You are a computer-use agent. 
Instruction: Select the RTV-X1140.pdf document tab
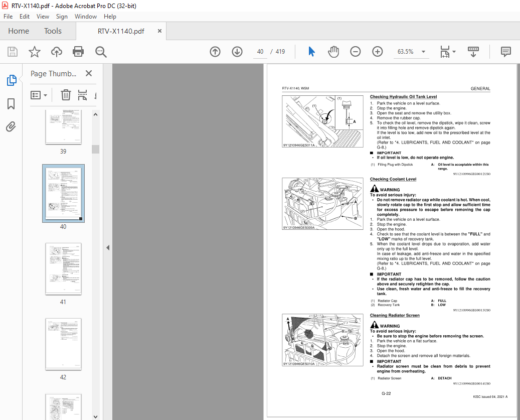click(x=121, y=31)
